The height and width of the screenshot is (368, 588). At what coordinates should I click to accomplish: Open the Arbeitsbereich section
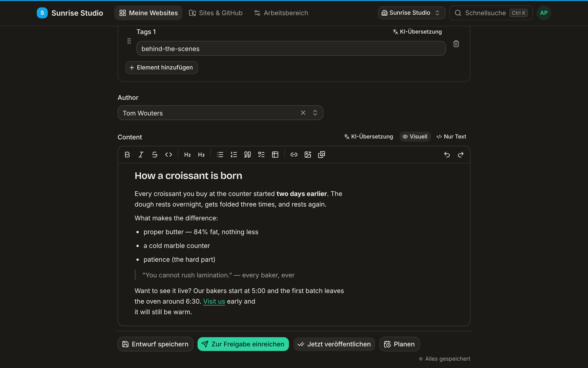point(281,13)
